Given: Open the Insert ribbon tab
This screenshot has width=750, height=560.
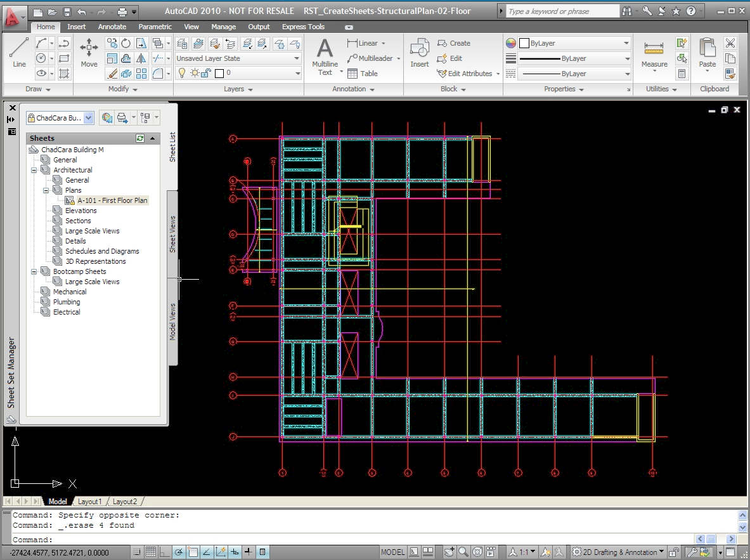Looking at the screenshot, I should tap(77, 27).
